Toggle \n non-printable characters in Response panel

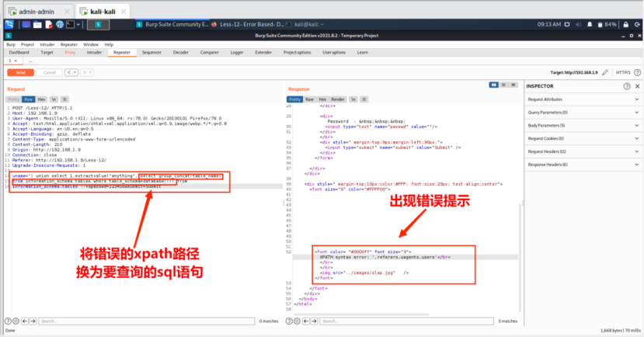point(353,99)
